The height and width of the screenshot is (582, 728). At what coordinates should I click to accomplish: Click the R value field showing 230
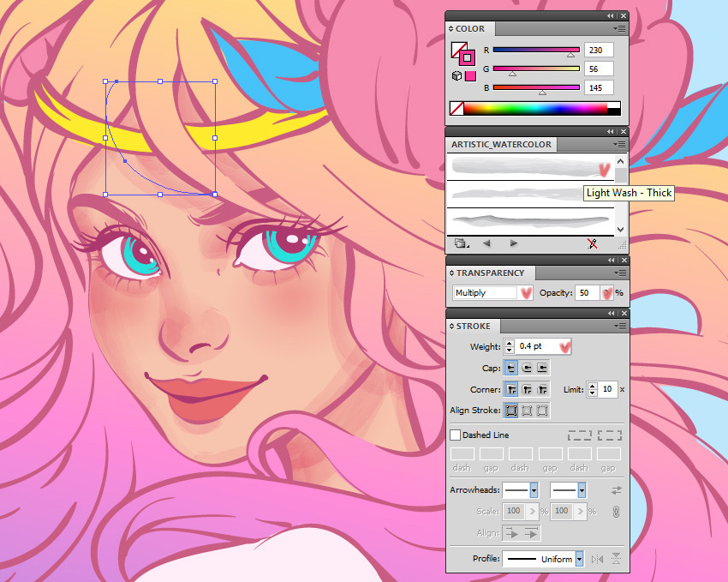click(599, 51)
